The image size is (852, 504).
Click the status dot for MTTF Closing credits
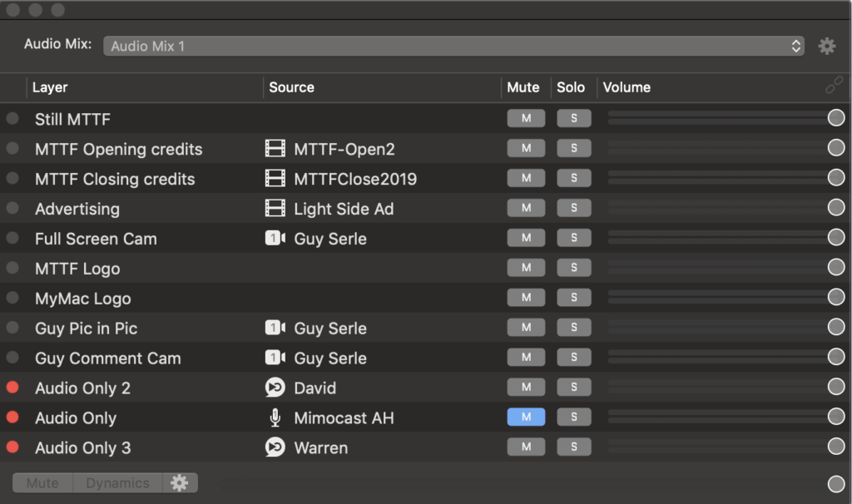pyautogui.click(x=12, y=178)
